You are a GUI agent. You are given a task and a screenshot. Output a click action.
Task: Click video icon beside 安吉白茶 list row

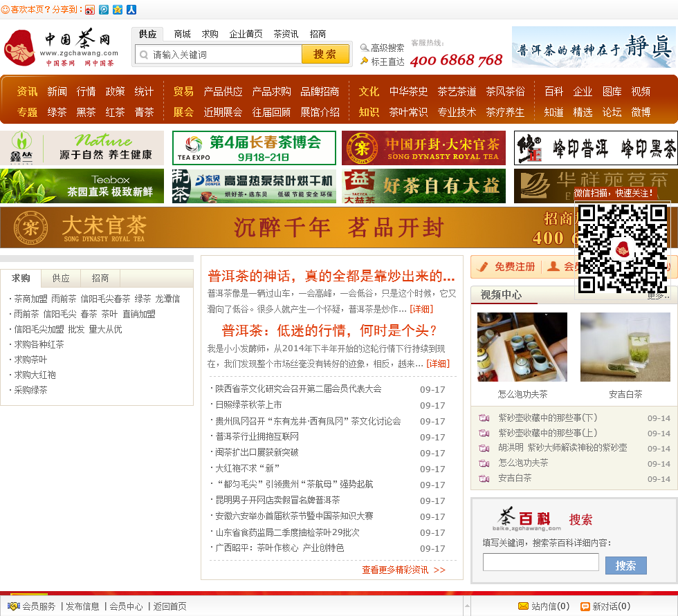484,478
